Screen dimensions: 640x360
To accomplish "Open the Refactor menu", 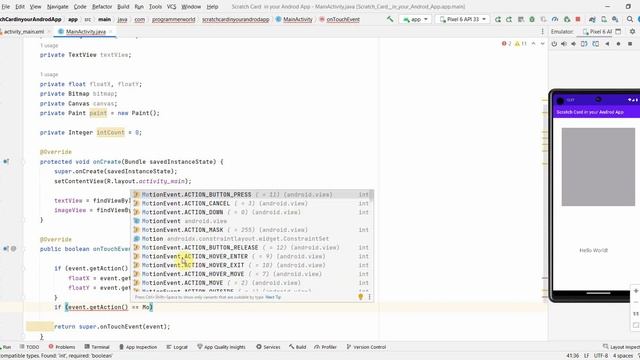I will [x=102, y=7].
